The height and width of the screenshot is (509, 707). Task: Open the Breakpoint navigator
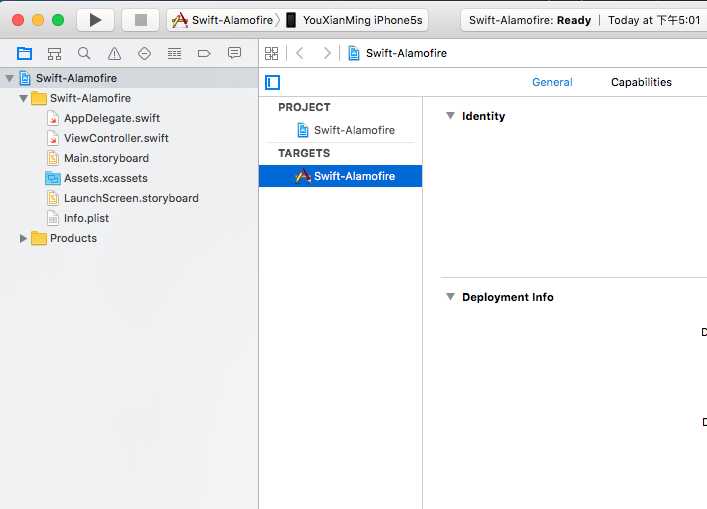tap(204, 54)
